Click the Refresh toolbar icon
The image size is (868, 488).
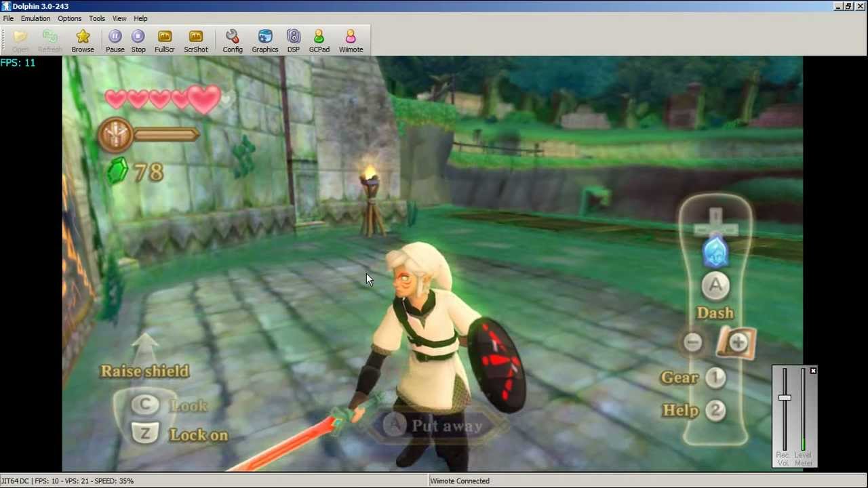50,41
